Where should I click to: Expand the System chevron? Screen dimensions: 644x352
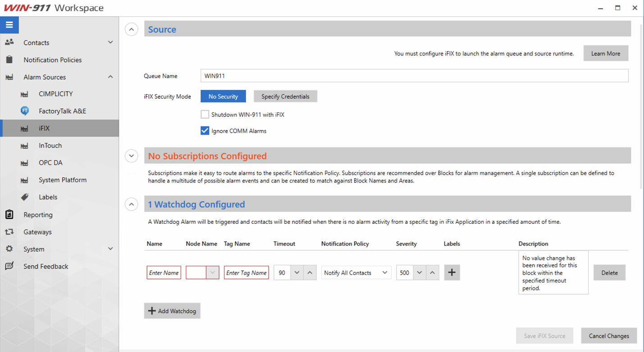click(110, 249)
